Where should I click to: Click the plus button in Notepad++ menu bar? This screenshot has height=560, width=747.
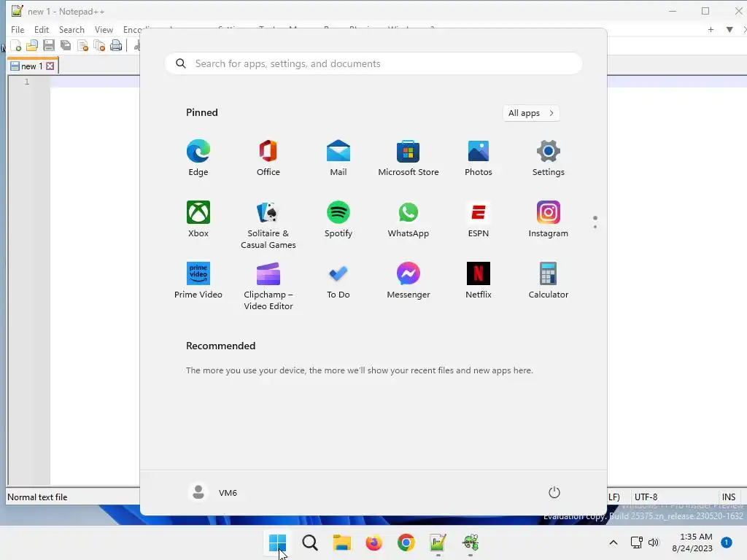point(711,29)
